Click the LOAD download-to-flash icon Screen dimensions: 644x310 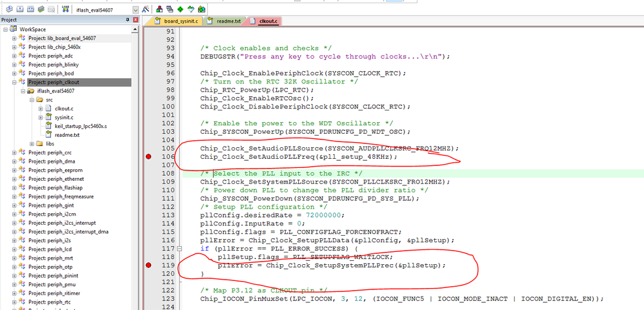click(65, 9)
